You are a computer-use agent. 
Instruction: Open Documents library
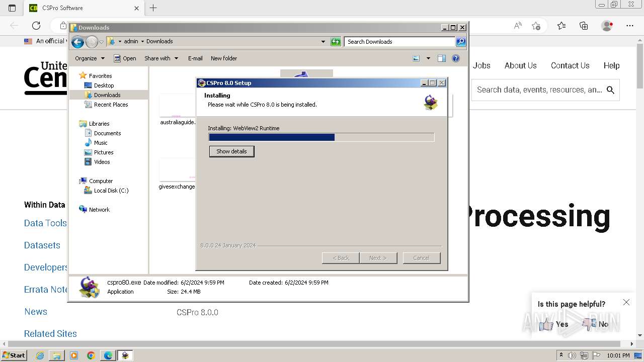coord(103,133)
